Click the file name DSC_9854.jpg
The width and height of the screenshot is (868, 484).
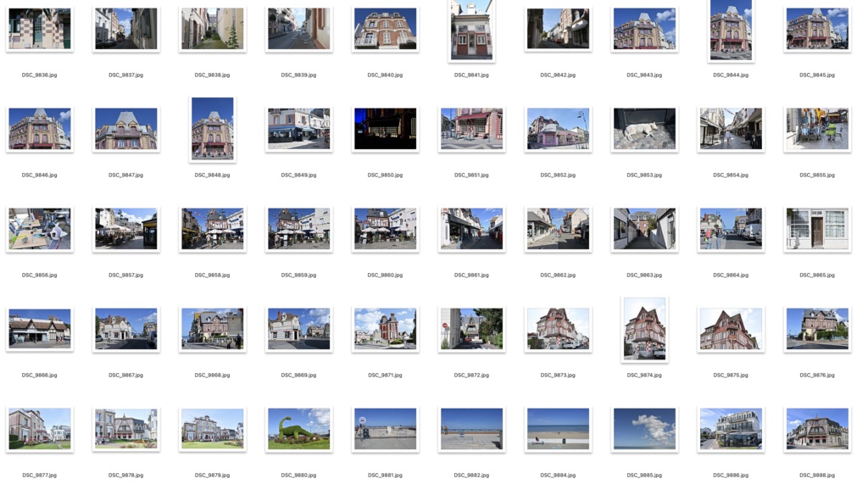point(731,175)
